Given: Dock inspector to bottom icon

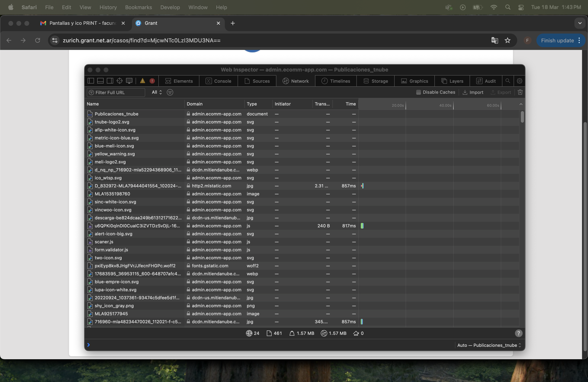Looking at the screenshot, I should (100, 81).
